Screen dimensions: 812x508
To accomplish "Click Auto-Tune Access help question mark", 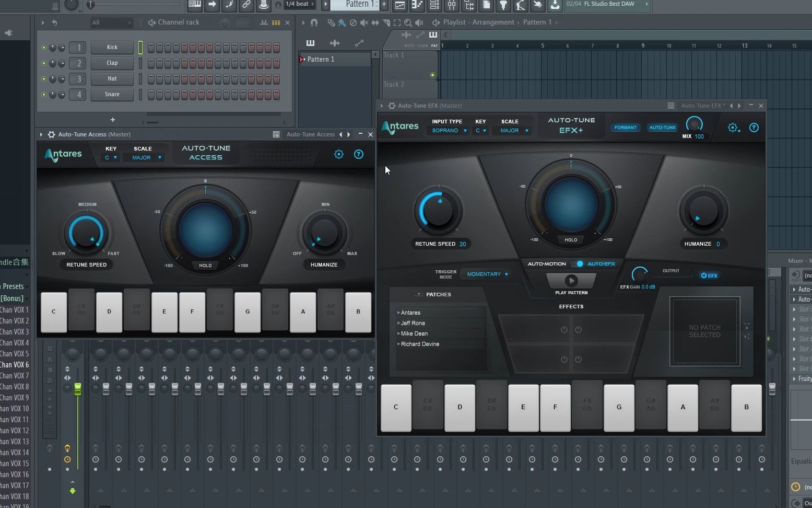I will (x=359, y=154).
